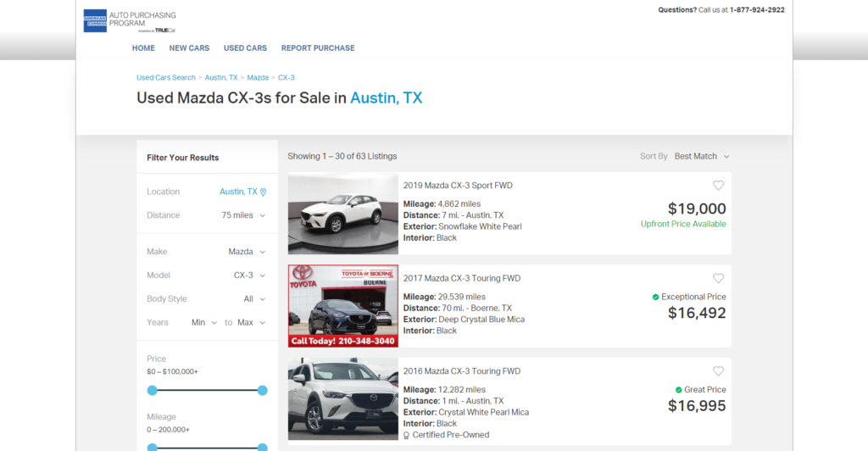
Task: Click the green Great Price check icon
Action: [x=679, y=390]
